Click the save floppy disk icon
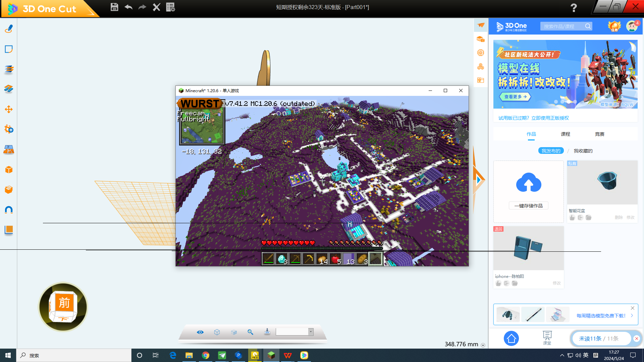Screen dimensions: 644x362 114,7
